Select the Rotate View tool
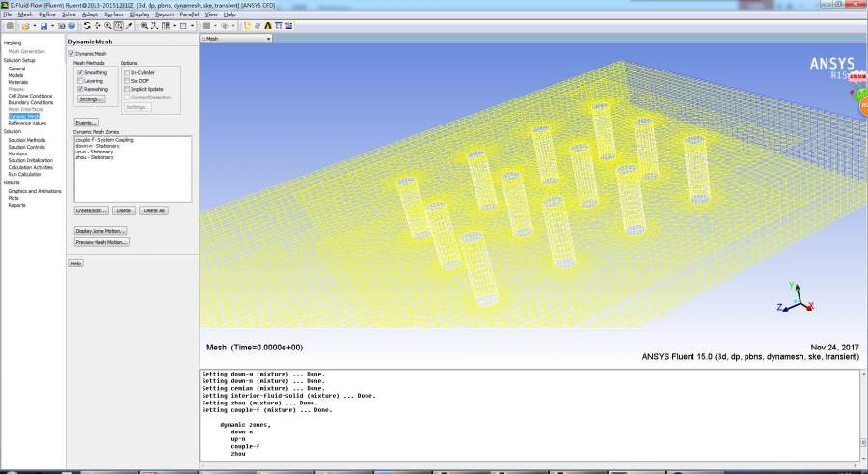 tap(87, 26)
